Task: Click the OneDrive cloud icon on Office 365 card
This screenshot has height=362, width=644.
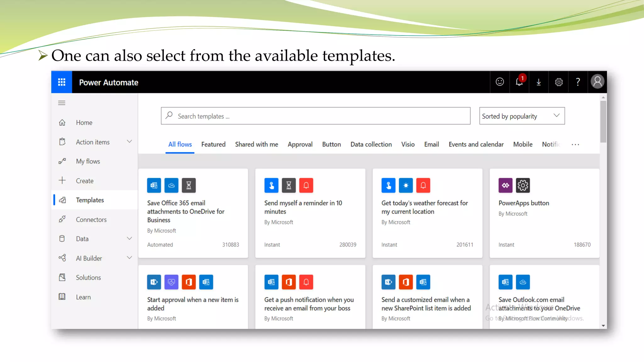Action: [171, 185]
